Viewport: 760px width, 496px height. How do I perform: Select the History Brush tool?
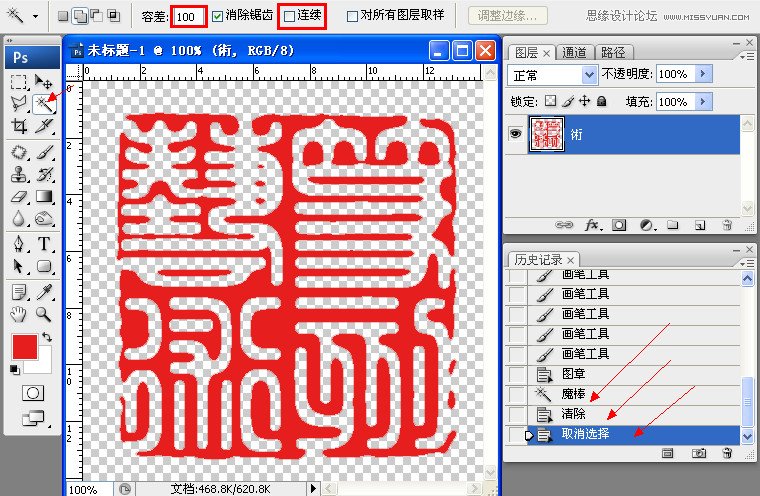point(44,175)
